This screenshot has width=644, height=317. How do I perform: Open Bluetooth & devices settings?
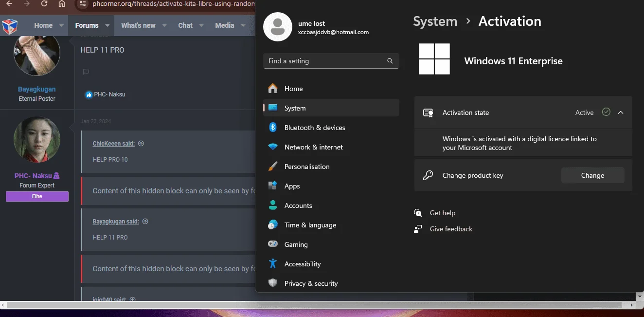click(331, 128)
